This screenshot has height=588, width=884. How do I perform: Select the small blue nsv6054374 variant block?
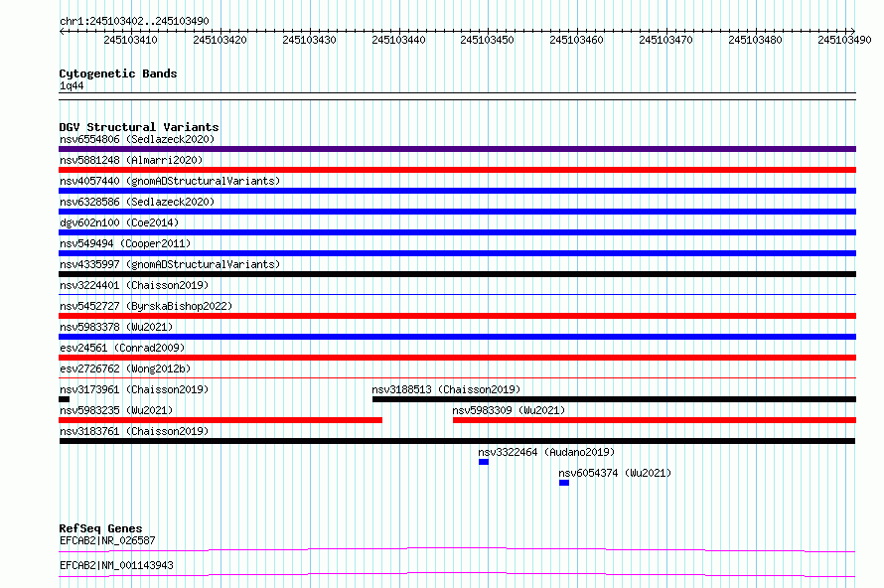coord(564,483)
